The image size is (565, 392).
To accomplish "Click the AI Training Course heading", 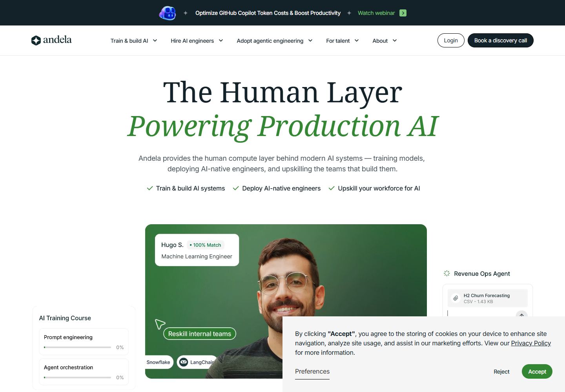I will coord(65,318).
